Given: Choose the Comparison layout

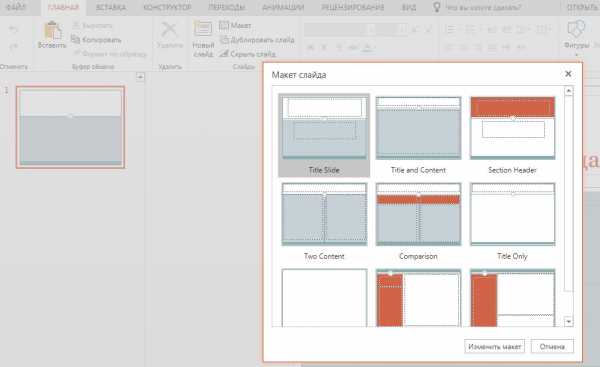Looking at the screenshot, I should 418,221.
